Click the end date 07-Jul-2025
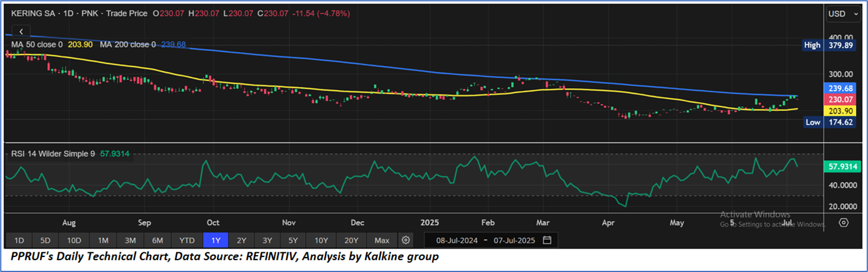The width and height of the screenshot is (868, 272). [x=513, y=240]
